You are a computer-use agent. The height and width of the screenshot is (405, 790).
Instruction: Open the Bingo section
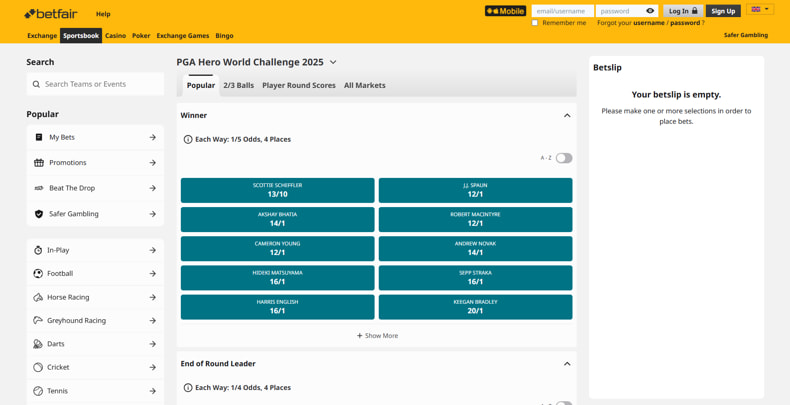(x=224, y=36)
